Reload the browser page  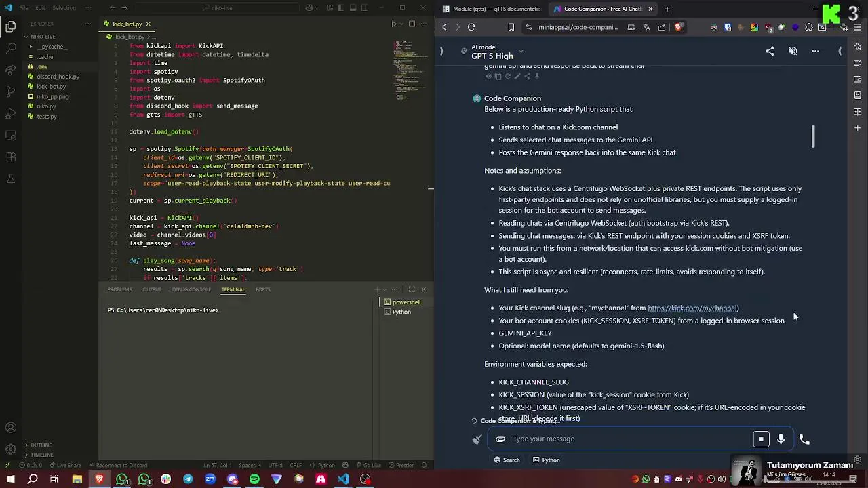471,27
